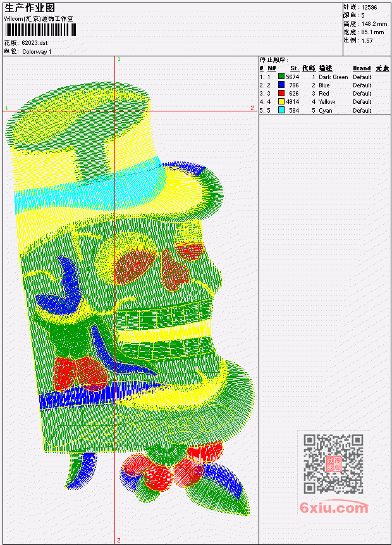Click the Yellow color swatch in stop list
Image resolution: width=392 pixels, height=545 pixels.
tap(281, 101)
